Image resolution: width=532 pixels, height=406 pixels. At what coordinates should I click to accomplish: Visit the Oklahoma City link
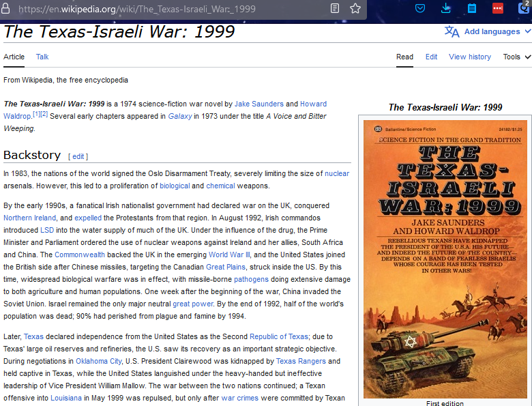[x=98, y=361]
